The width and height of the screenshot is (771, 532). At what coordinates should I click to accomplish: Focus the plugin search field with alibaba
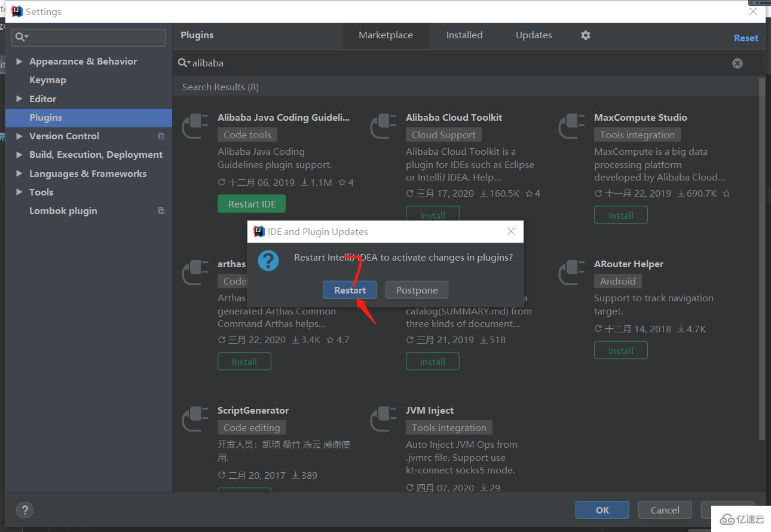tap(460, 63)
